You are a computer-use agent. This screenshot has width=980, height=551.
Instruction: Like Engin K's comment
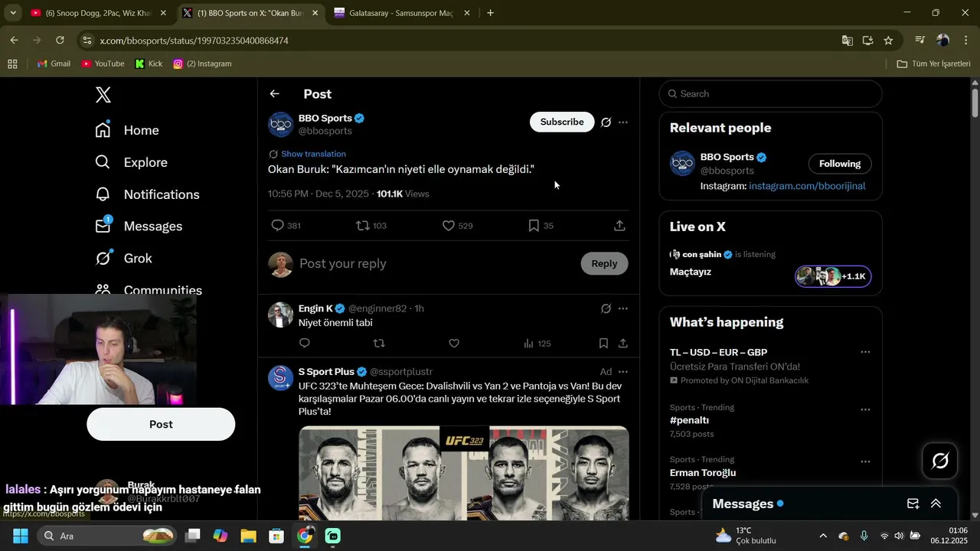click(x=454, y=344)
